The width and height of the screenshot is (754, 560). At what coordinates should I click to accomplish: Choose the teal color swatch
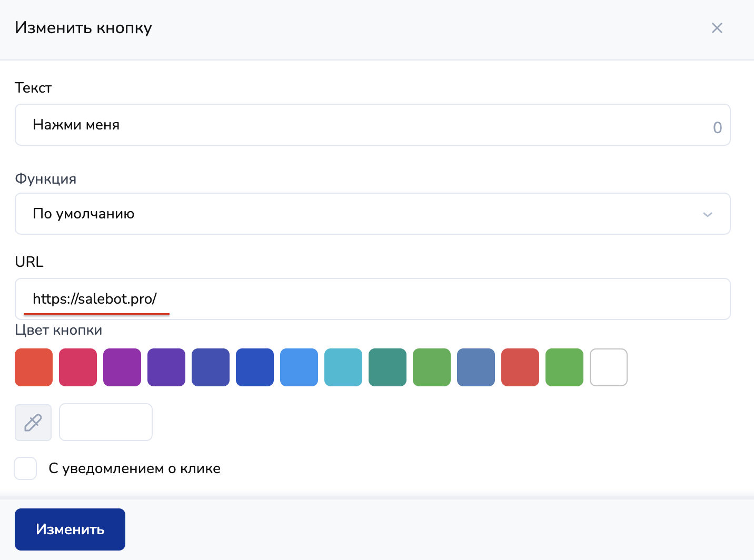click(388, 367)
